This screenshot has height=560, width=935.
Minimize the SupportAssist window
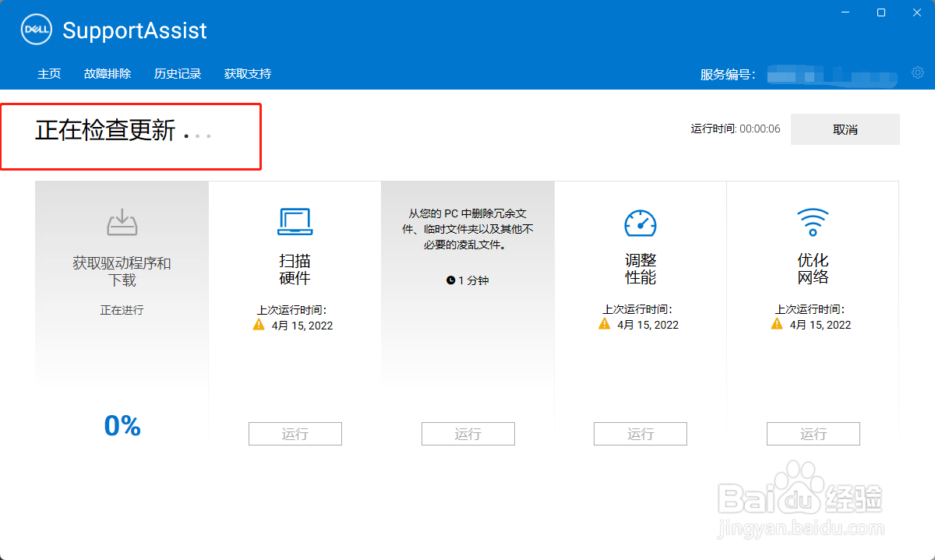coord(845,12)
